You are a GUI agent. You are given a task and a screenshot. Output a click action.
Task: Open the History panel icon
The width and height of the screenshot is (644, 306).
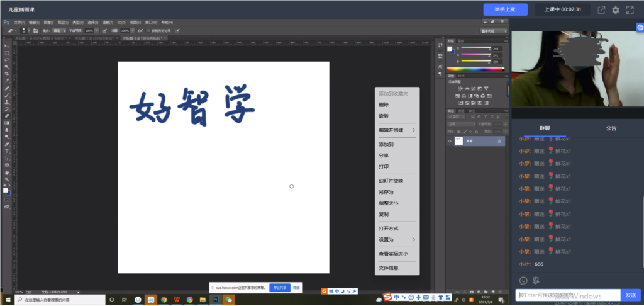tap(440, 45)
